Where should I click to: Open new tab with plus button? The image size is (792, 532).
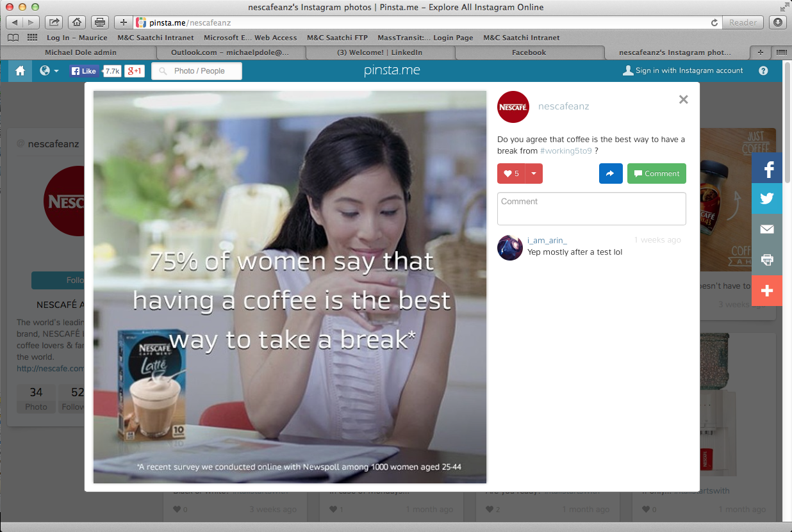pyautogui.click(x=761, y=52)
